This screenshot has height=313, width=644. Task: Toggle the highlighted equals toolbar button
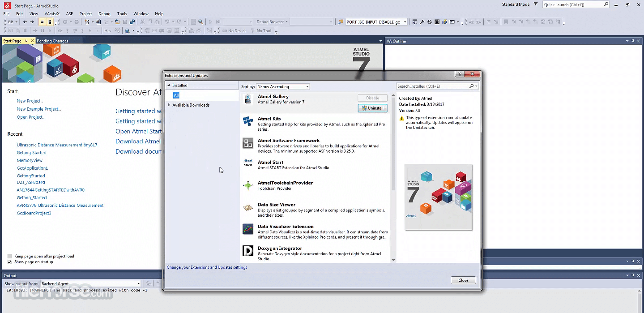[42, 22]
